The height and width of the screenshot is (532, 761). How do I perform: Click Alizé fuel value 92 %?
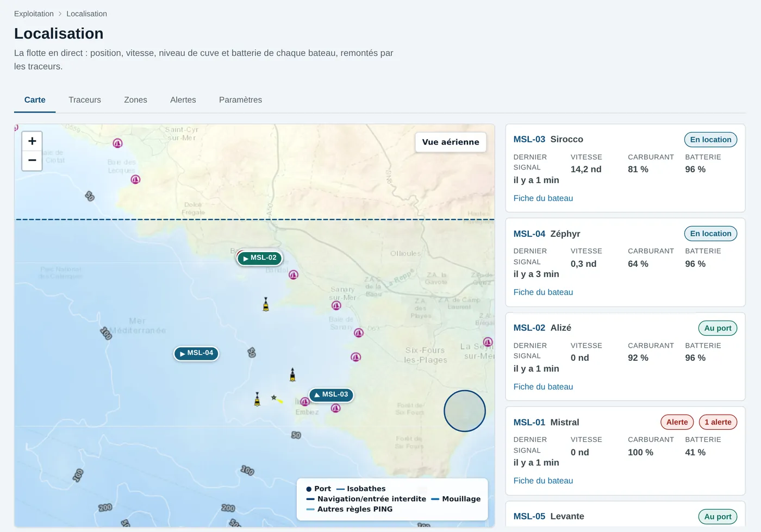(638, 358)
